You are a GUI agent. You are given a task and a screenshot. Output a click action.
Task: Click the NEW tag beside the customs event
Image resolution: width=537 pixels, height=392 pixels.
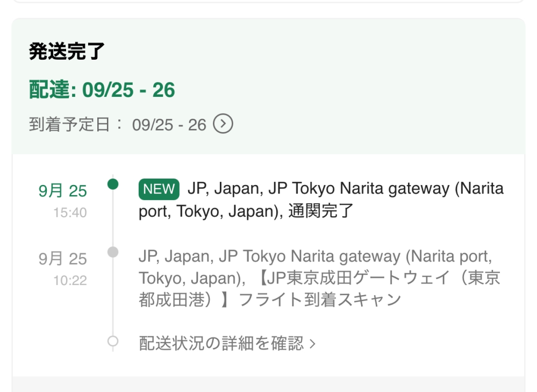(159, 189)
